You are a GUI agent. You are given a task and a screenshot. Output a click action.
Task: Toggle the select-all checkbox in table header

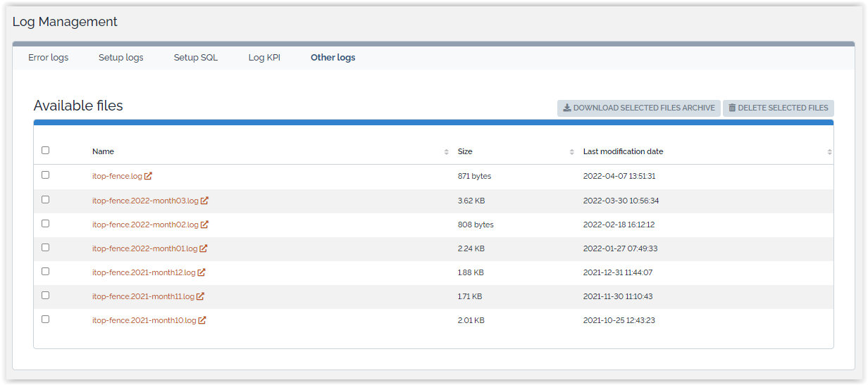[46, 150]
